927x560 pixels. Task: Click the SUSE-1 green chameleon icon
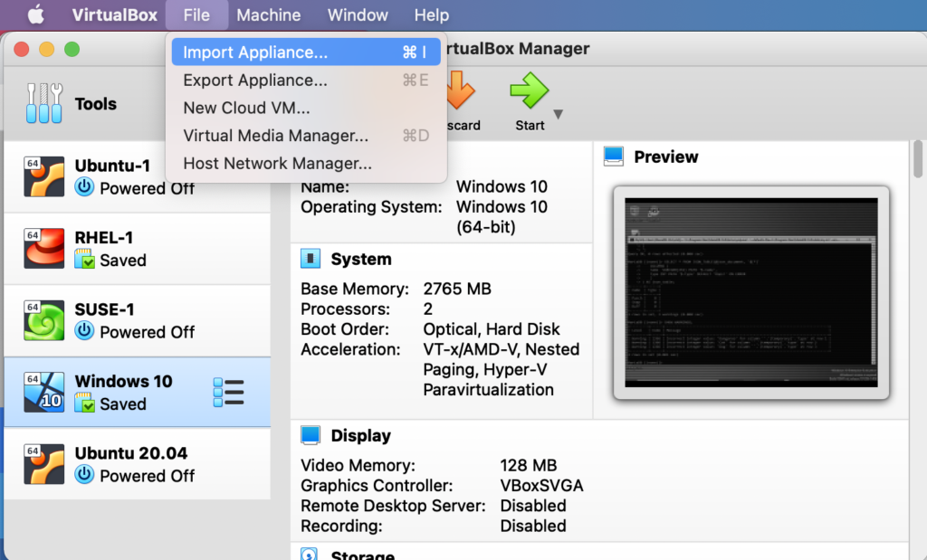pyautogui.click(x=43, y=320)
